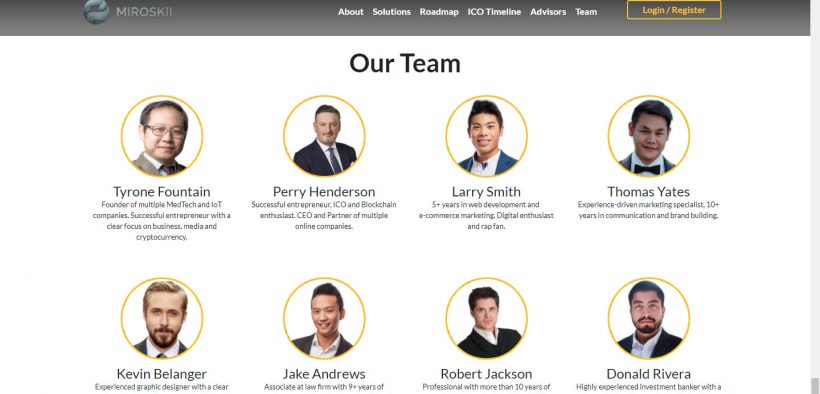Open the About menu item
The image size is (820, 394).
click(350, 12)
